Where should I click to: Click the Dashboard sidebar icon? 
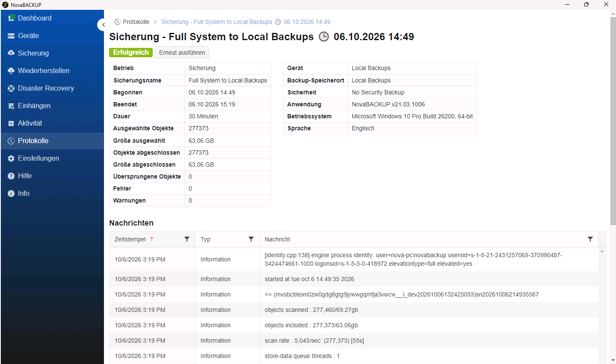(11, 18)
